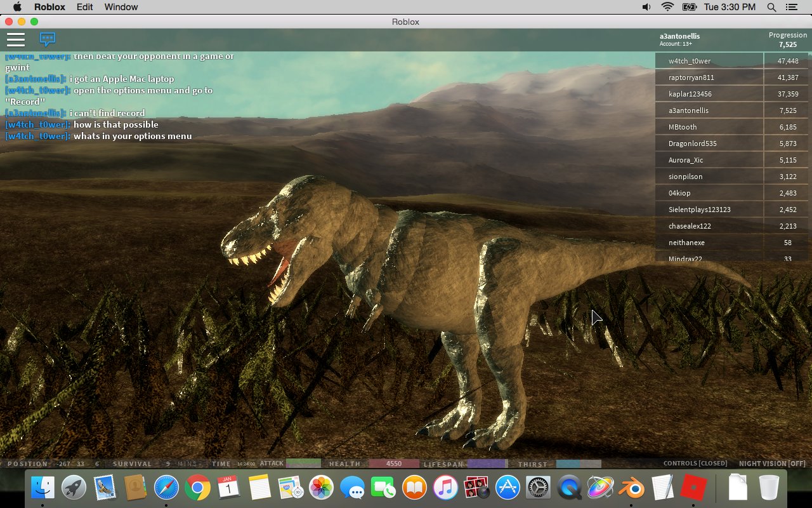Open Calendar from the dock
Screen dimensions: 812x508
228,488
